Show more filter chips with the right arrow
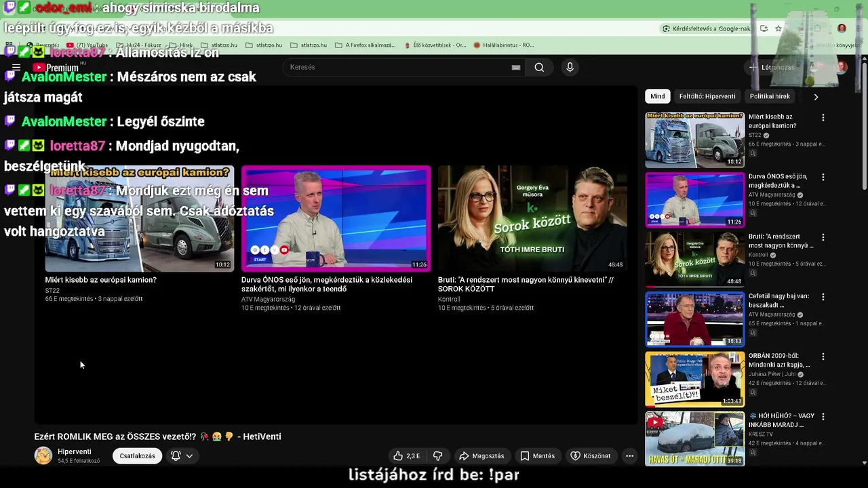 pos(816,96)
